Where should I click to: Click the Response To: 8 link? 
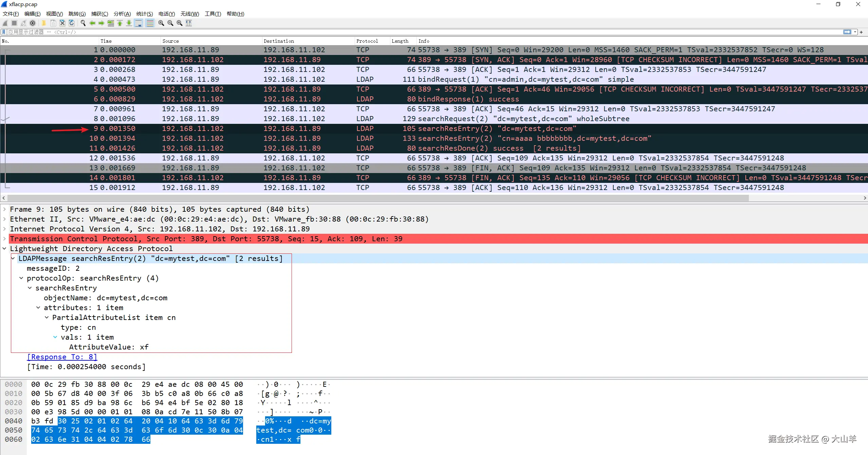click(62, 357)
